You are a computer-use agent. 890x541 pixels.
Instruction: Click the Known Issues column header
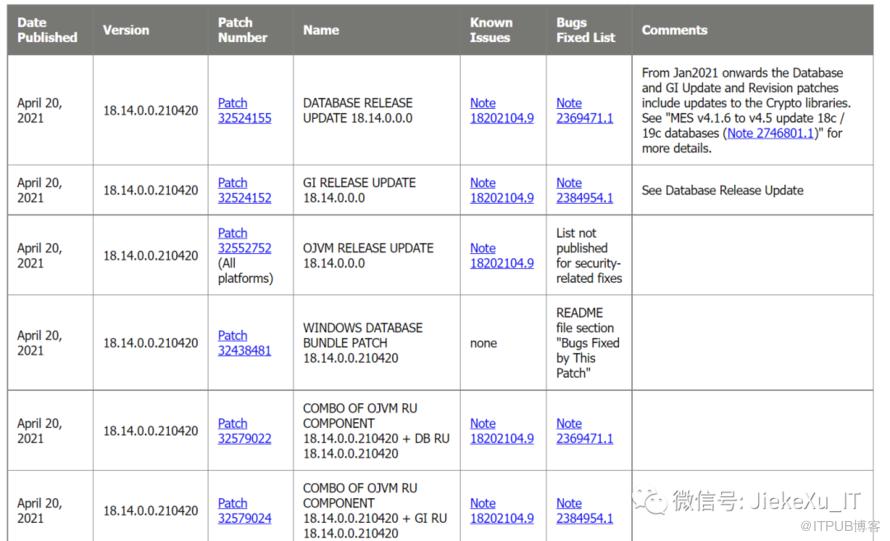click(x=503, y=30)
